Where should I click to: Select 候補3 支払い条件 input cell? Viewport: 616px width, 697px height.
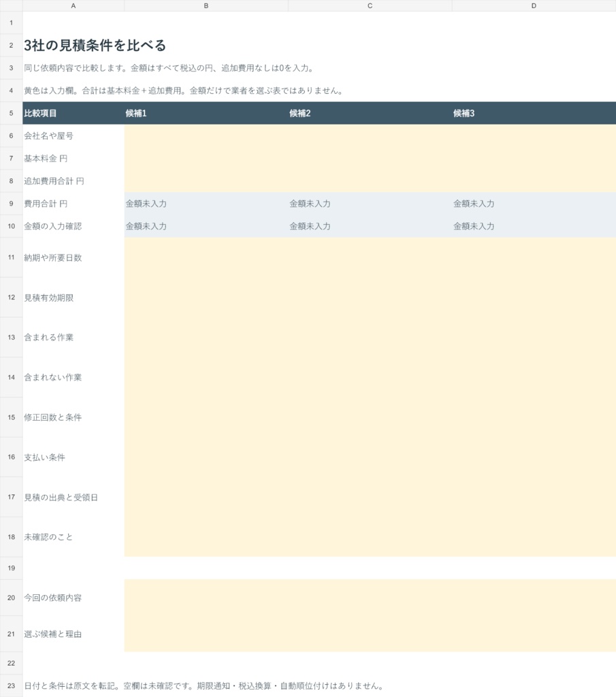click(534, 457)
